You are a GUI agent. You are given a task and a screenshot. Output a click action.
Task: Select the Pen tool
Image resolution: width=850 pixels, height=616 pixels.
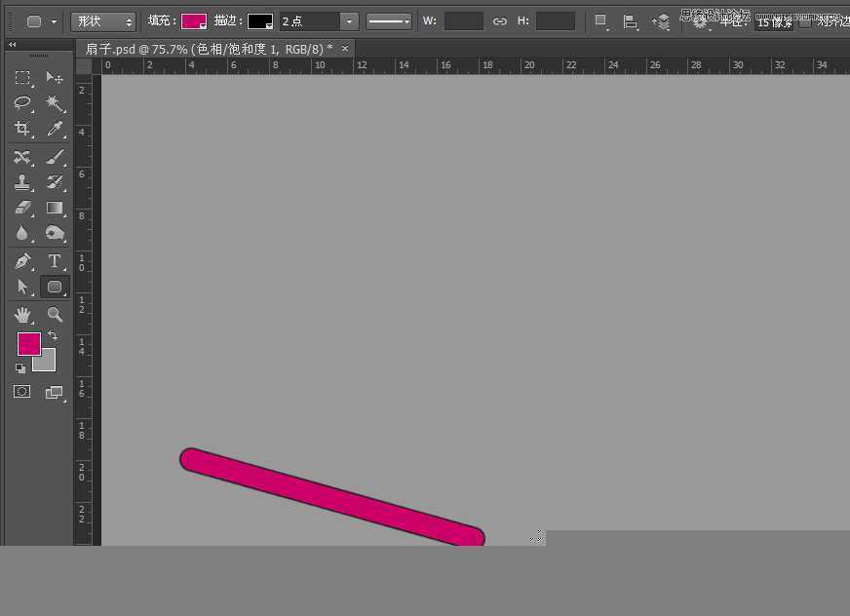click(22, 261)
